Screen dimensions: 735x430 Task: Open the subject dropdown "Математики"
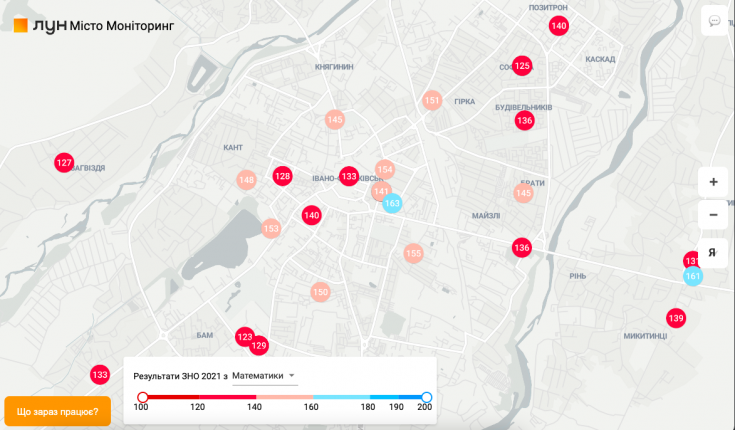[x=264, y=376]
